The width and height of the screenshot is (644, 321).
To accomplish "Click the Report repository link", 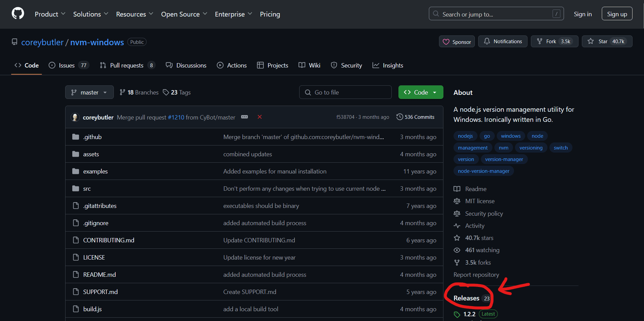I will pos(476,274).
